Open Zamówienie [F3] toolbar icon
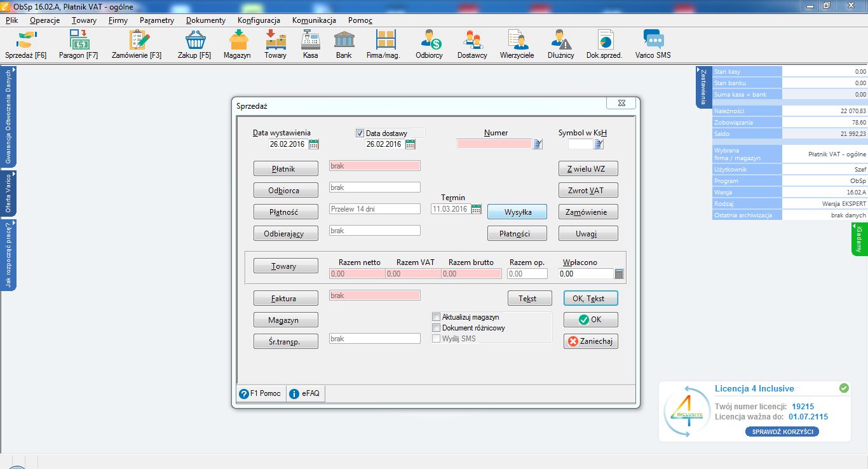 (137, 44)
